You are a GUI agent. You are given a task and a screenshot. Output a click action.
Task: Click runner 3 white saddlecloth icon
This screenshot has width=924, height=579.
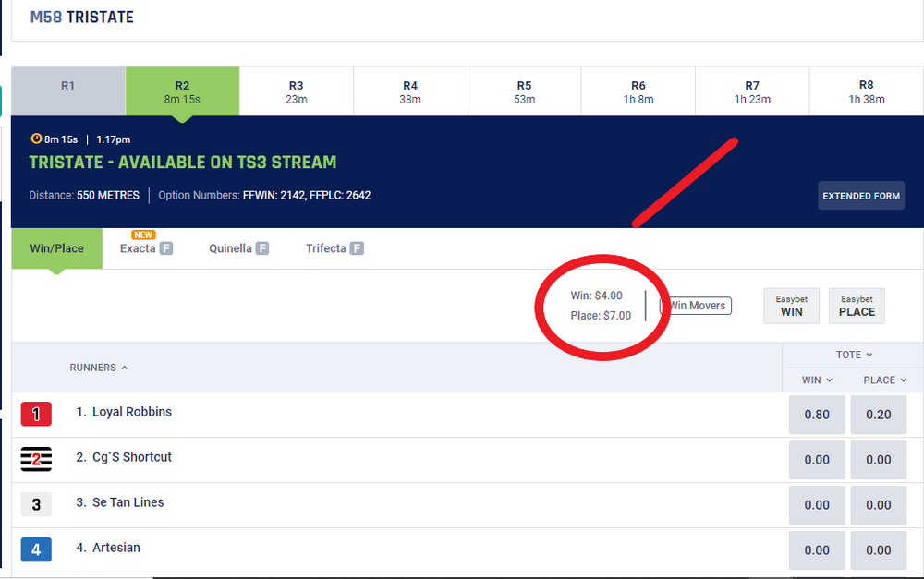click(36, 504)
